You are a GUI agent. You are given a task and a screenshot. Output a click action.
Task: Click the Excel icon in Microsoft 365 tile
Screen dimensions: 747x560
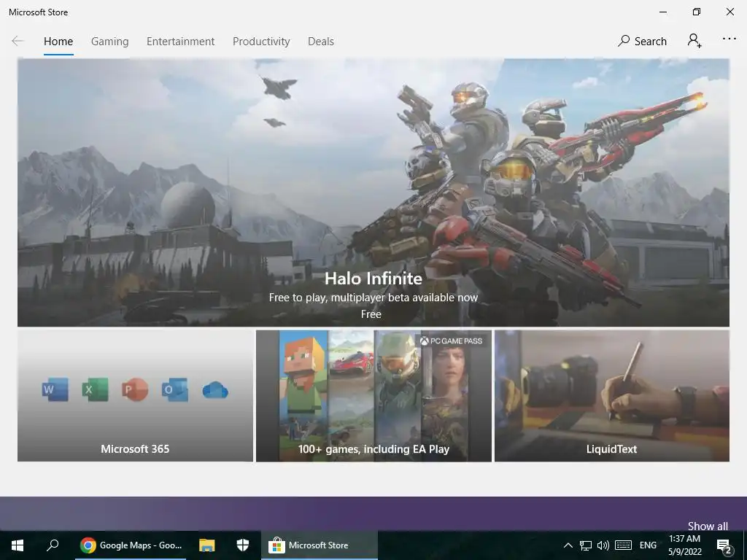(x=96, y=389)
